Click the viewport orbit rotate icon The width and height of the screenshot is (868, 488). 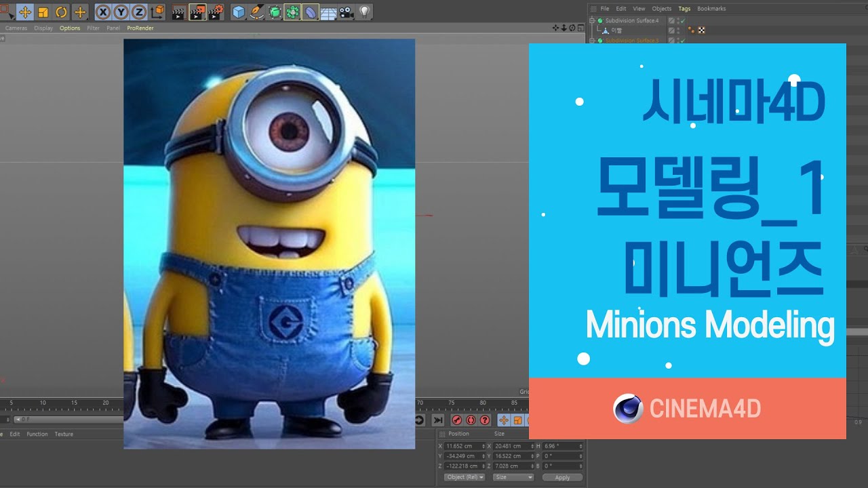click(x=572, y=28)
